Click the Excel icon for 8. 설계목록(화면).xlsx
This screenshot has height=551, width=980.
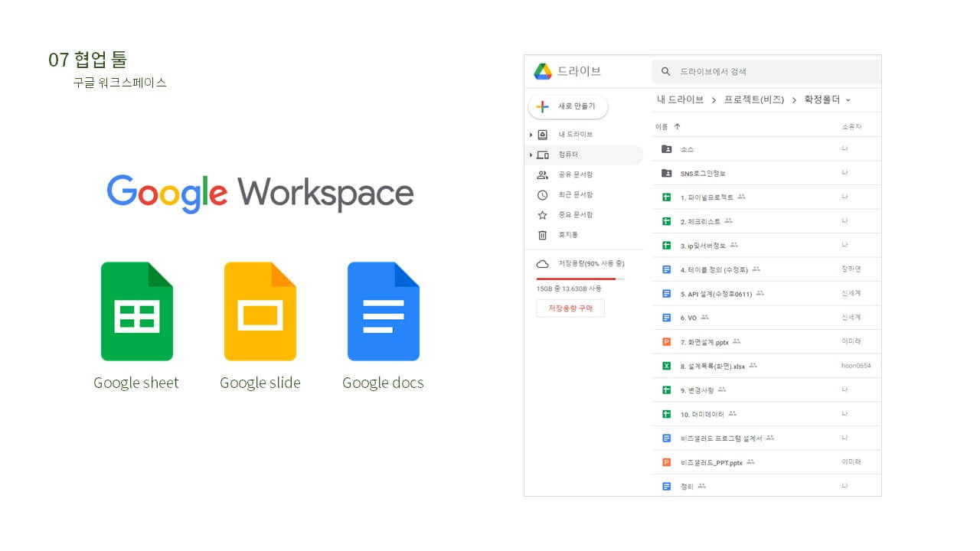(666, 366)
